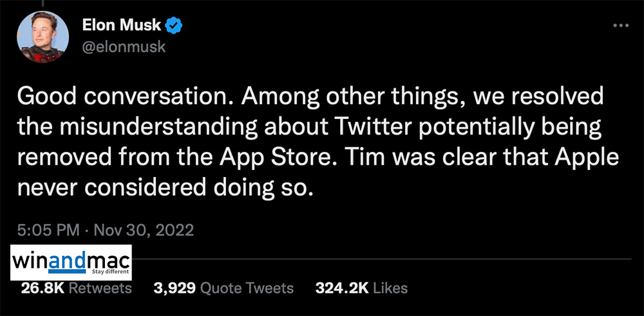
Task: Click the @elonmusk handle
Action: tap(124, 46)
